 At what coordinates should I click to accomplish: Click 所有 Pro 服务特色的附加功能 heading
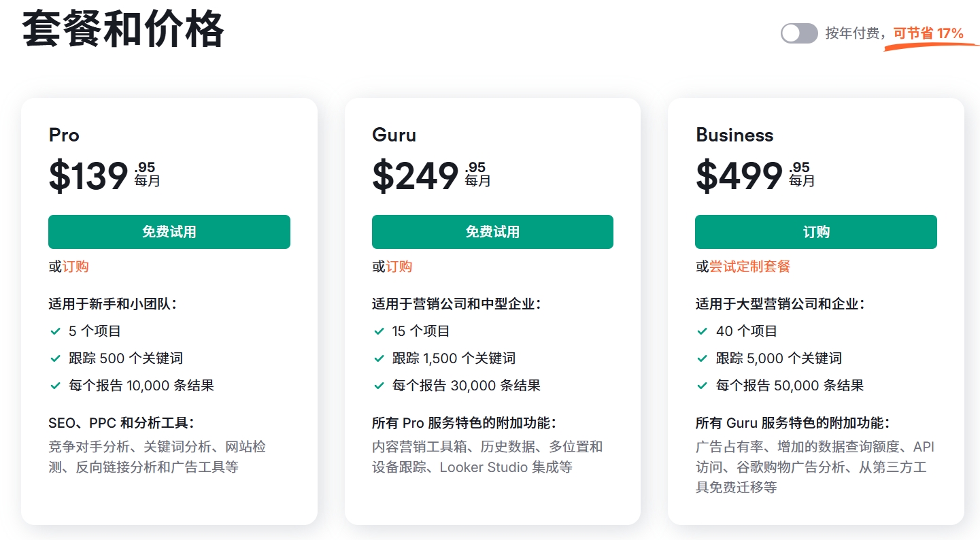(464, 423)
